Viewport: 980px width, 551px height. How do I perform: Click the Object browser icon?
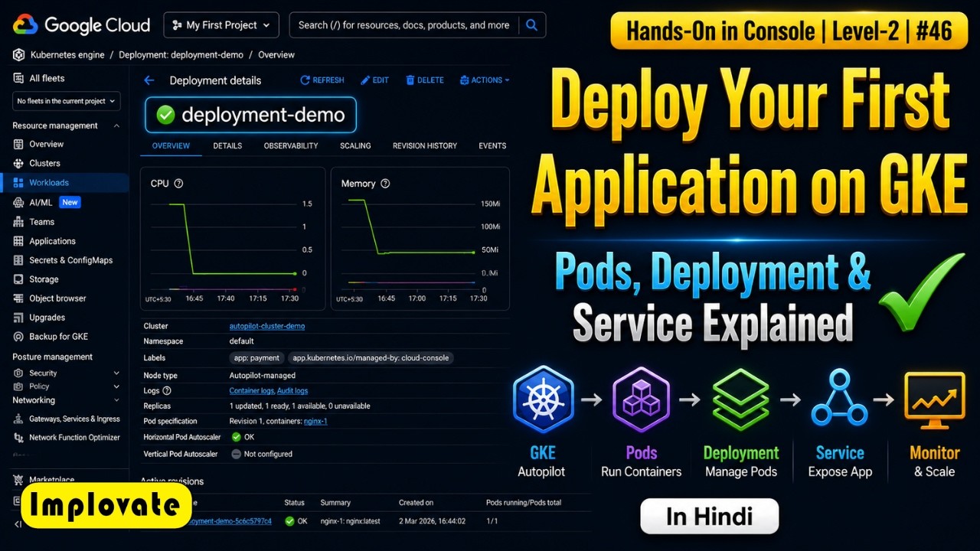tap(18, 298)
